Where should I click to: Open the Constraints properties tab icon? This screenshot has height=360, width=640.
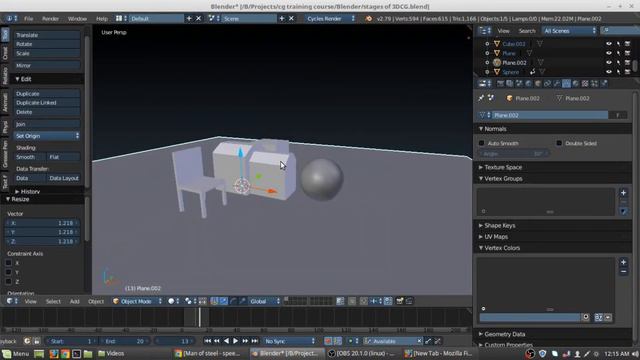tap(547, 84)
